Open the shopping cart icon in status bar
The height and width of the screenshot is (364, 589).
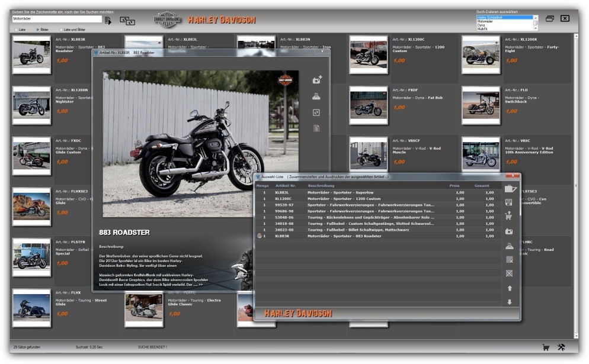pyautogui.click(x=546, y=347)
